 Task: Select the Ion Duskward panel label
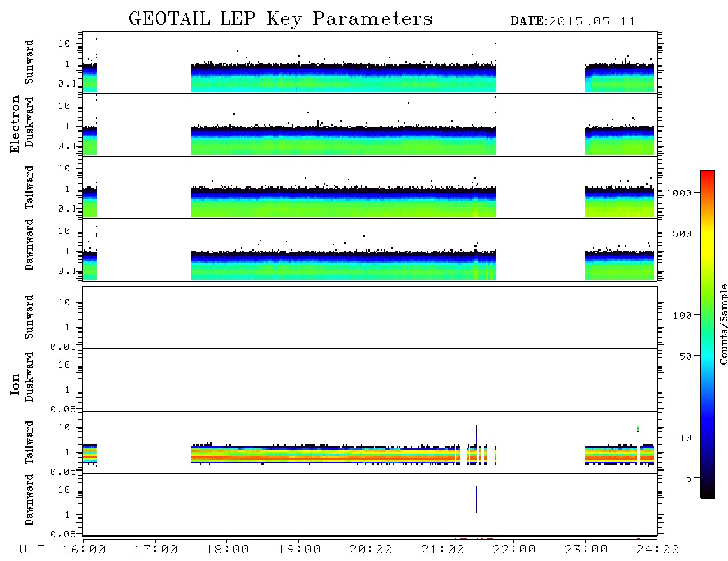pos(29,377)
